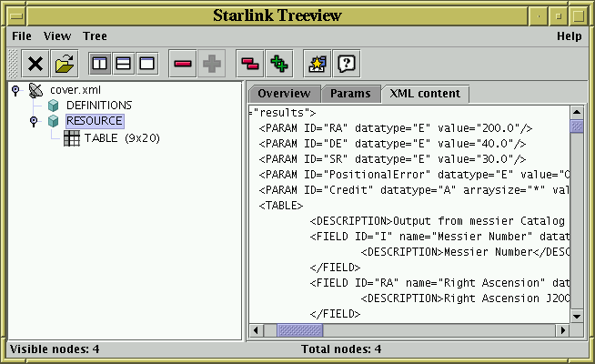Switch to side-by-side split view layout
The height and width of the screenshot is (364, 595).
[99, 64]
